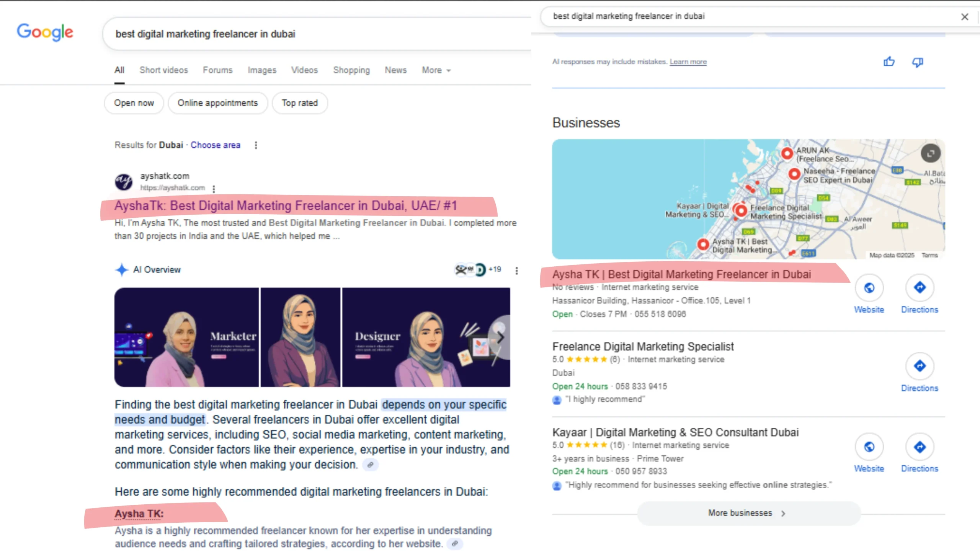Click the map Terms link
This screenshot has height=551, width=980.
pyautogui.click(x=929, y=255)
